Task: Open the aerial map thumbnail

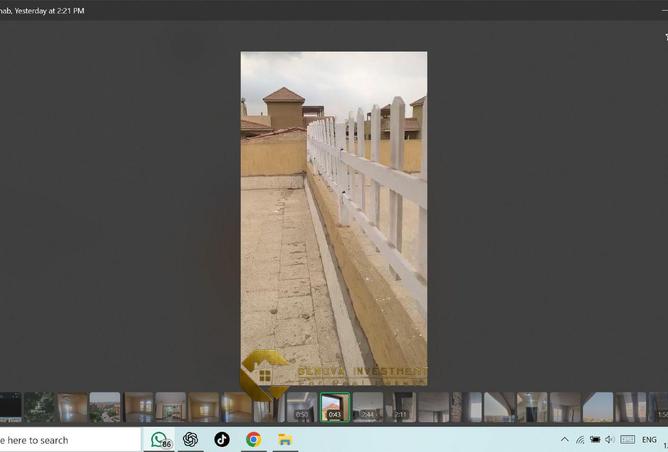Action: click(x=39, y=407)
